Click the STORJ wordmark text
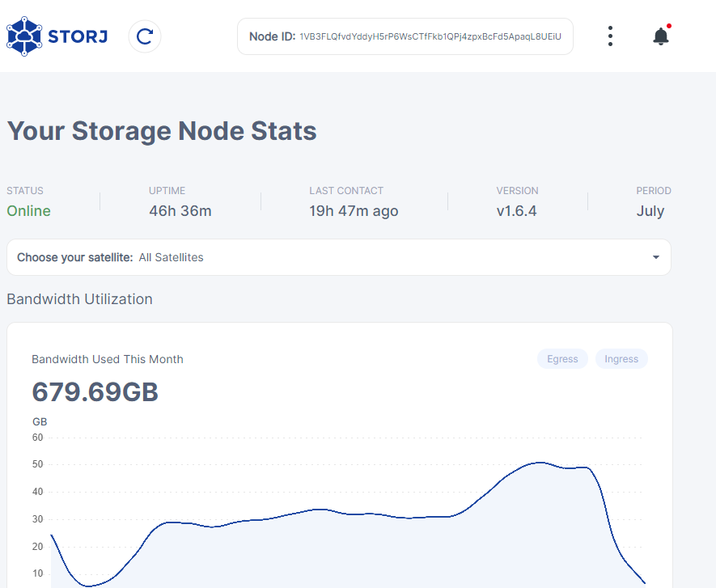Viewport: 716px width, 588px height. click(78, 36)
